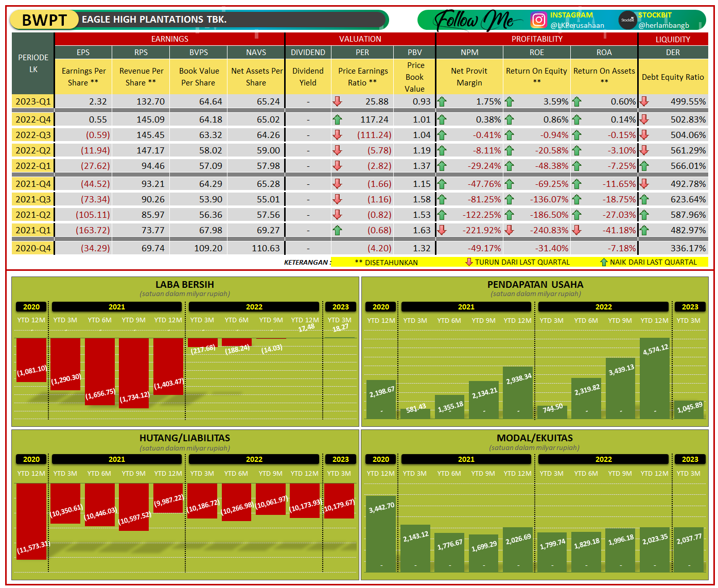718x588 pixels.
Task: Click the Instagram logo icon
Action: 538,20
